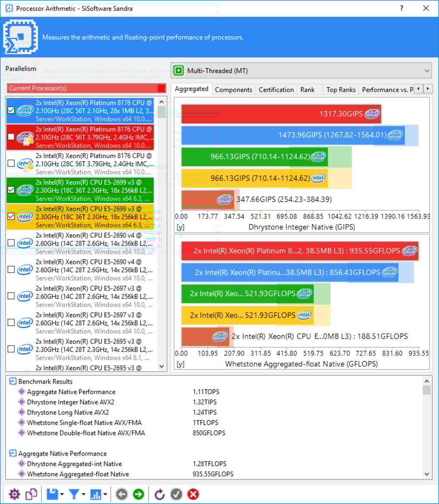Click the Processor Arithmetic sigma chip logo
The height and width of the screenshot is (504, 439).
click(21, 37)
